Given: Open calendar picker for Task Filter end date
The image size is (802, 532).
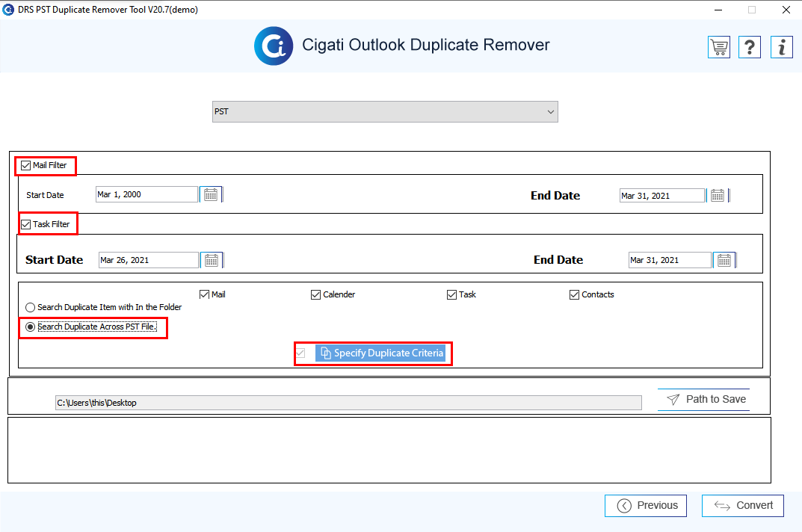Looking at the screenshot, I should (x=724, y=260).
